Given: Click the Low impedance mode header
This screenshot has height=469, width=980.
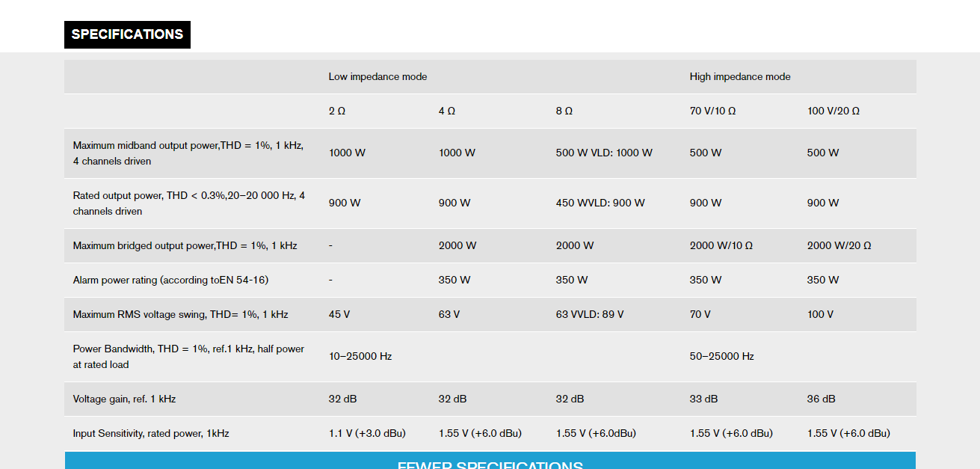Looking at the screenshot, I should coord(377,77).
